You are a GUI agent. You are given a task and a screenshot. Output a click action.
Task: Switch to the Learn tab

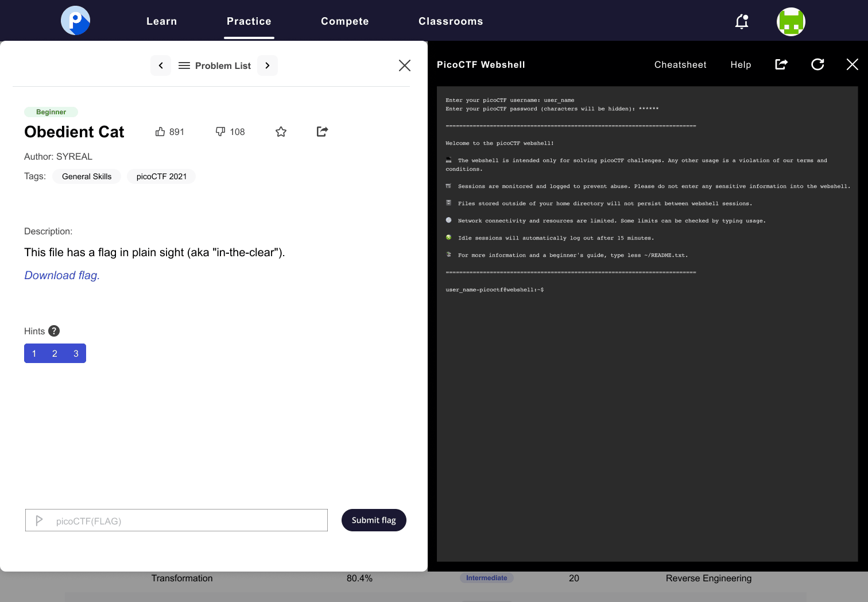click(162, 21)
